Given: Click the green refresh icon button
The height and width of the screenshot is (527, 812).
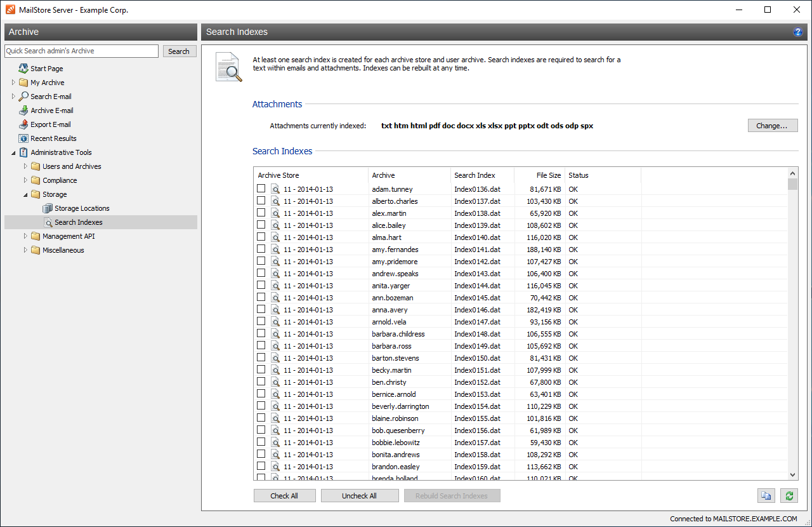Looking at the screenshot, I should click(789, 496).
